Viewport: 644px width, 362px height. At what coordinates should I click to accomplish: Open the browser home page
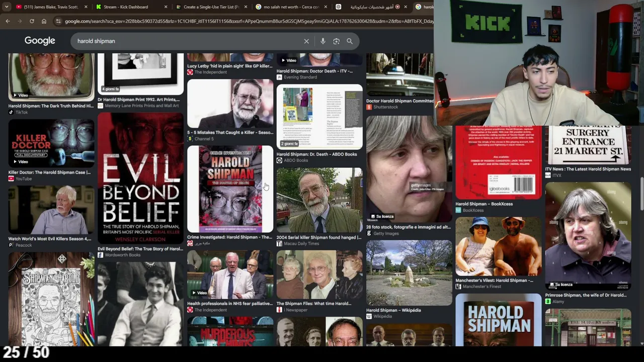click(44, 21)
